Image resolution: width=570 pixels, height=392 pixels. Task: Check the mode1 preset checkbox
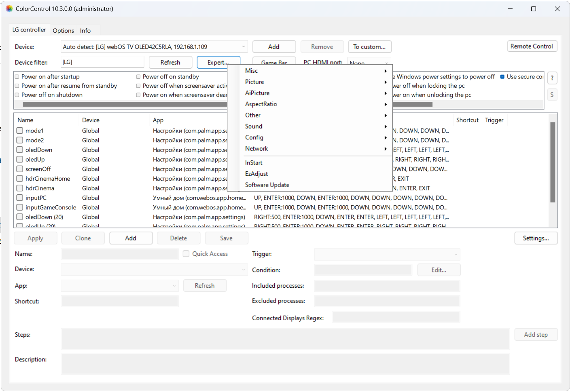point(20,131)
